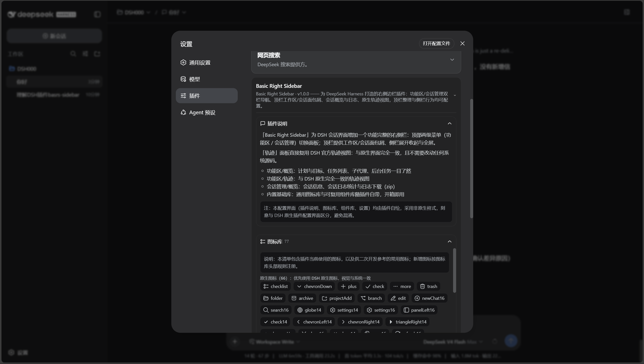Select the more icon chip

[402, 286]
